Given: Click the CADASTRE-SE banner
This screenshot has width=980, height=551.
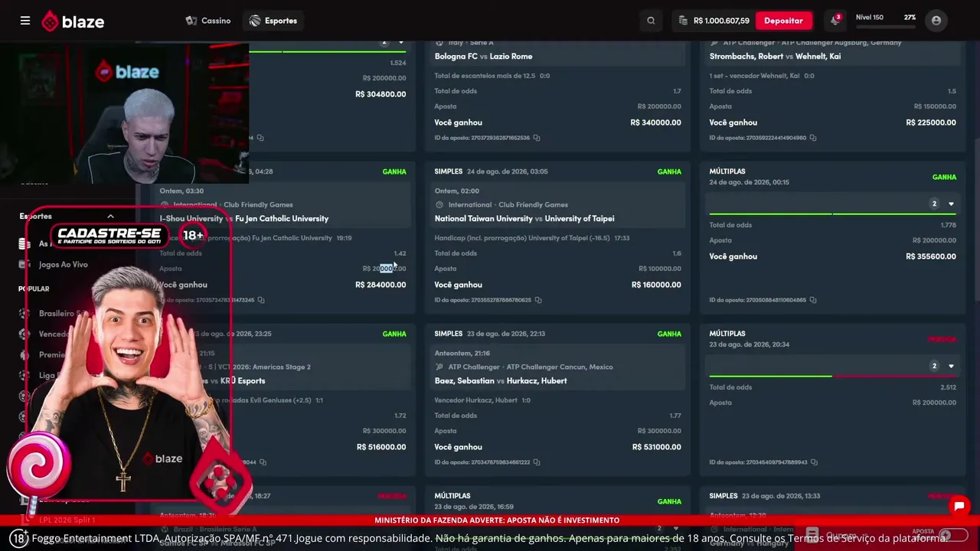Looking at the screenshot, I should (x=109, y=236).
